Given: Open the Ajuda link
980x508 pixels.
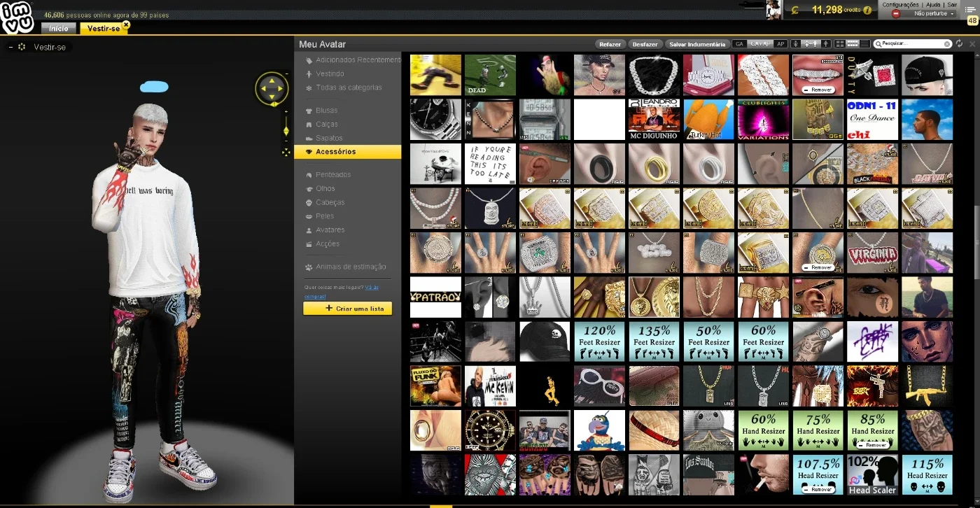Looking at the screenshot, I should [x=933, y=4].
